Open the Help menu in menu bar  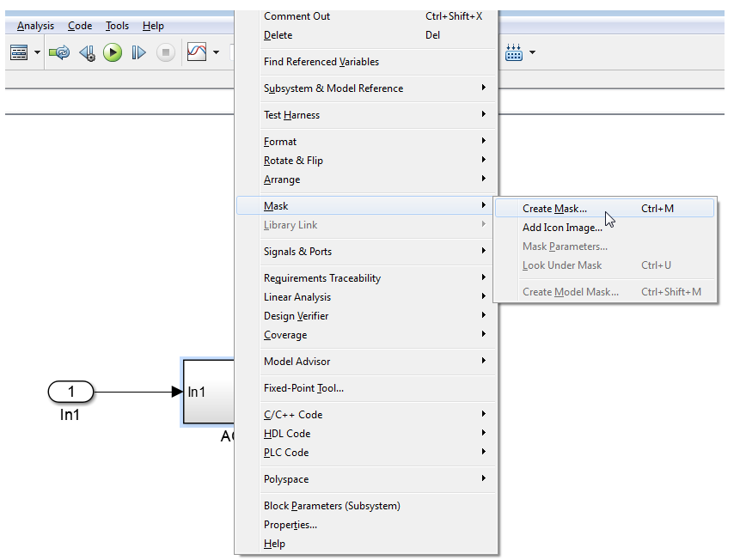click(153, 26)
